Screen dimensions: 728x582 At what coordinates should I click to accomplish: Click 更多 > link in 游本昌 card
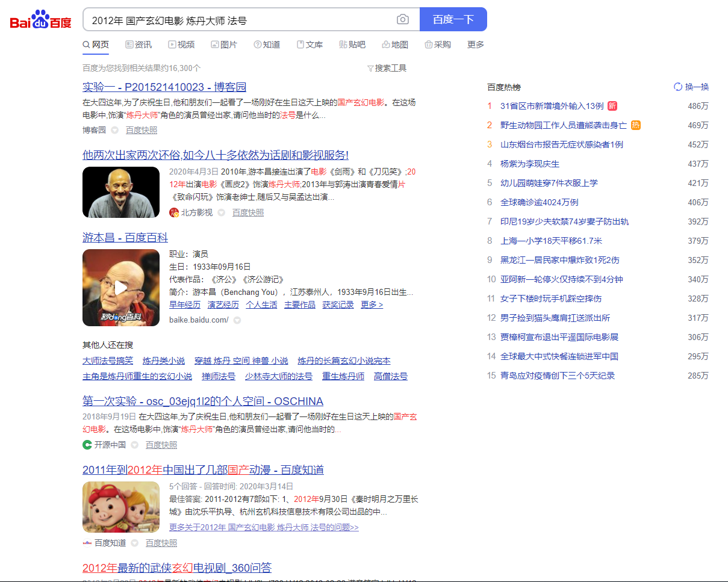(372, 305)
